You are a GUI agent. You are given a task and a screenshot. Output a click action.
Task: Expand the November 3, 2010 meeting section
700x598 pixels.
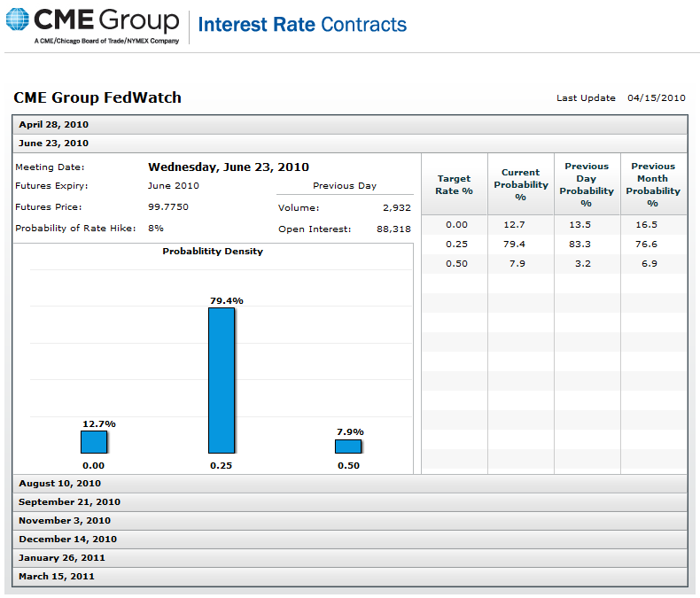[x=350, y=521]
